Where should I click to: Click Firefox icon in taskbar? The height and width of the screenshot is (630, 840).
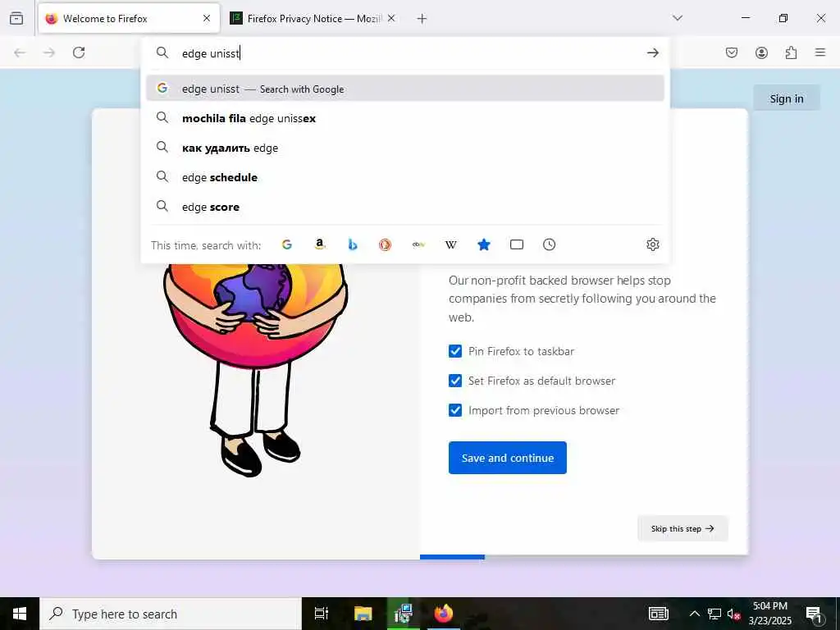[x=444, y=614]
